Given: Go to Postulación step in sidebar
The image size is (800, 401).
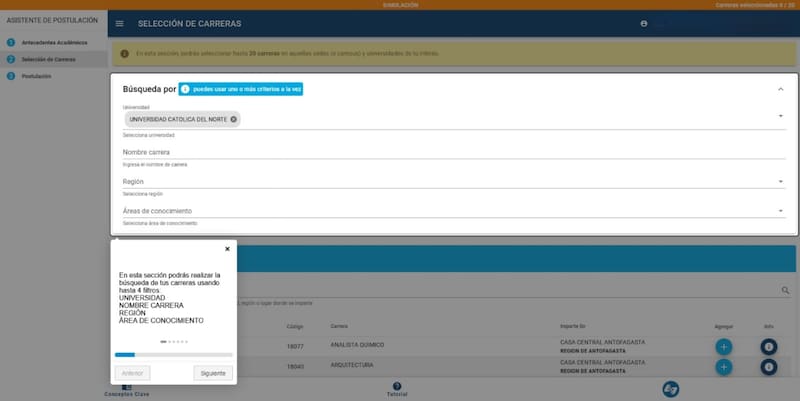Looking at the screenshot, I should (x=36, y=75).
